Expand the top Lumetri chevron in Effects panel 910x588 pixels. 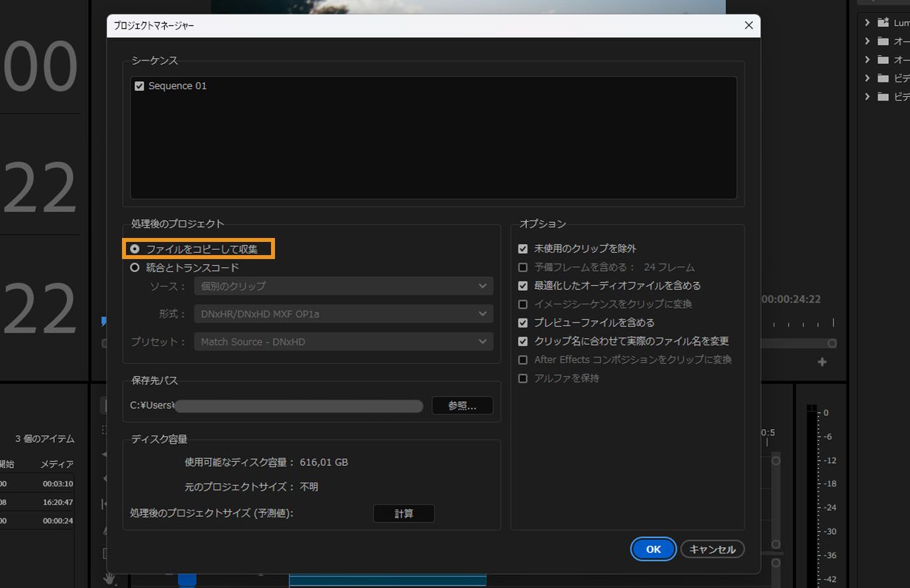[866, 22]
